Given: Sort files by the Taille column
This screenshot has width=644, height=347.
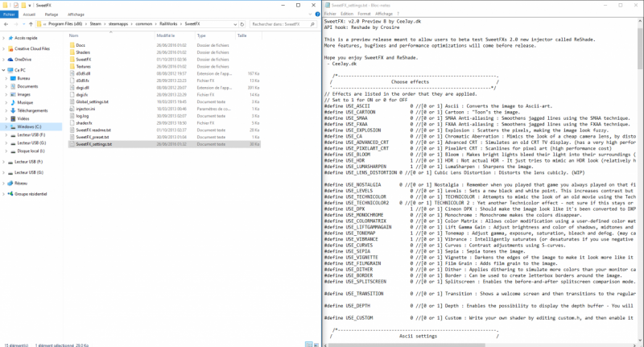Looking at the screenshot, I should [242, 35].
